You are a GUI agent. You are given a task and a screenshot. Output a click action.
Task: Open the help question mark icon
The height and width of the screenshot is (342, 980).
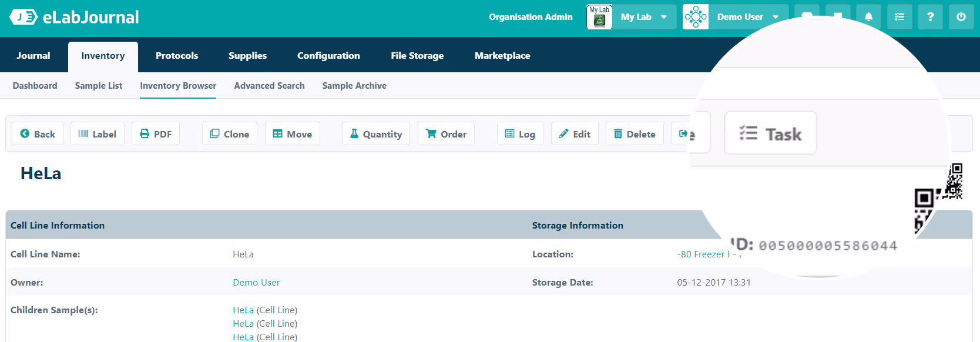930,17
